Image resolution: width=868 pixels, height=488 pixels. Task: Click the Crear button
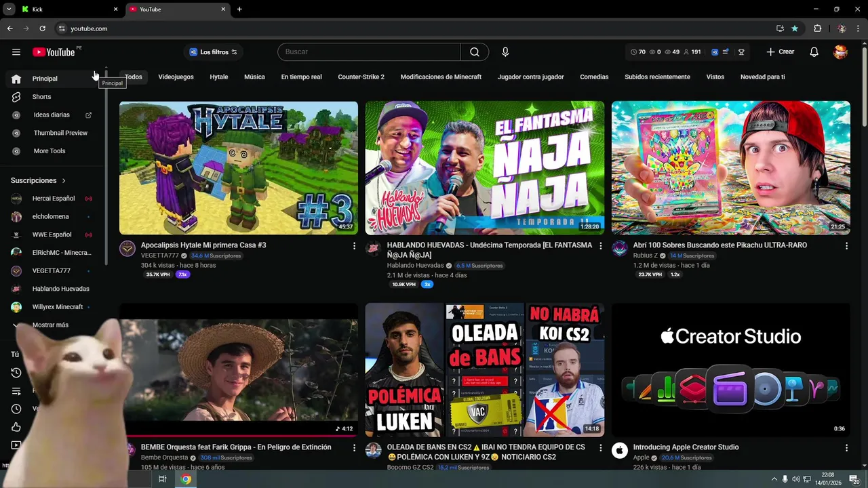(781, 52)
